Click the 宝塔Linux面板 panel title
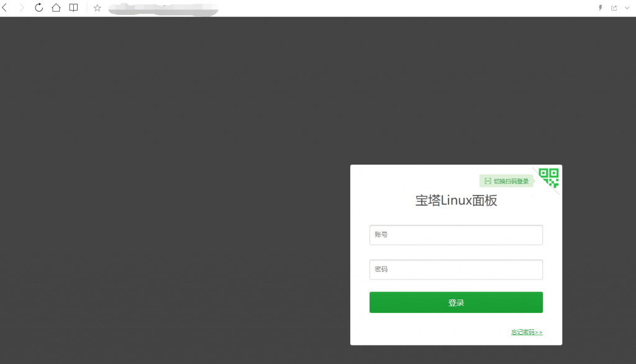 (456, 201)
